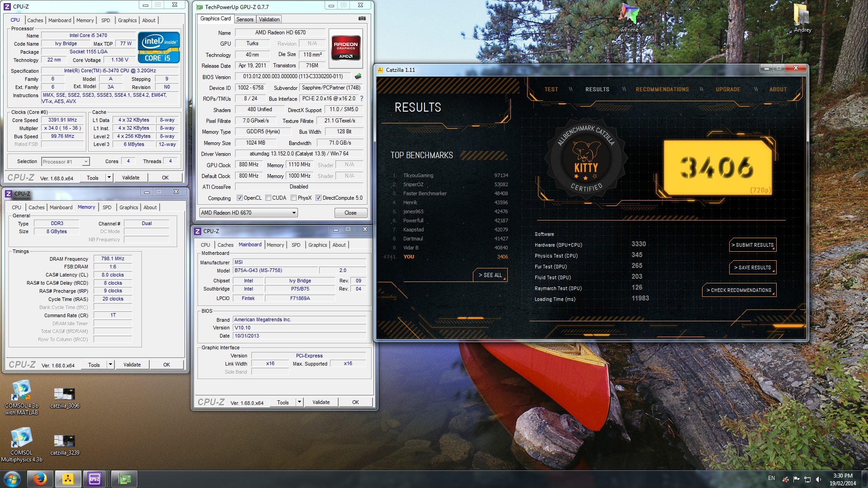The width and height of the screenshot is (868, 488).
Task: Select COMSOL 4.3b with MATLAB shortcut
Action: tap(21, 398)
